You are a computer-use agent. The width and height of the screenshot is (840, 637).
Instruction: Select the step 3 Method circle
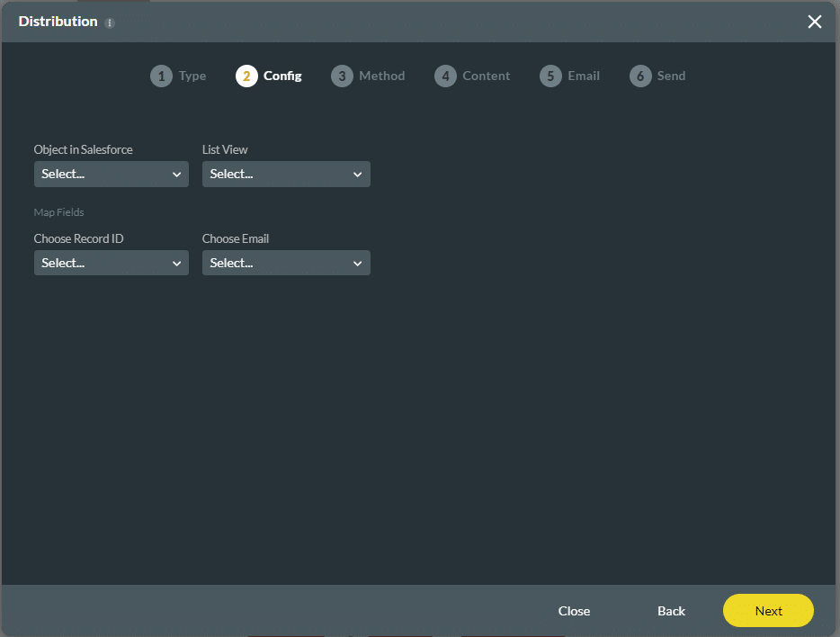(x=342, y=76)
